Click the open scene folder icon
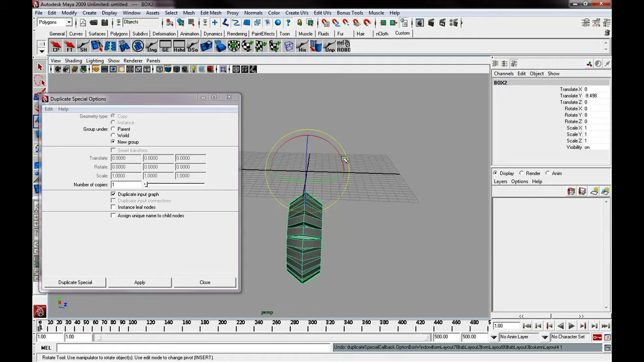 94,23
